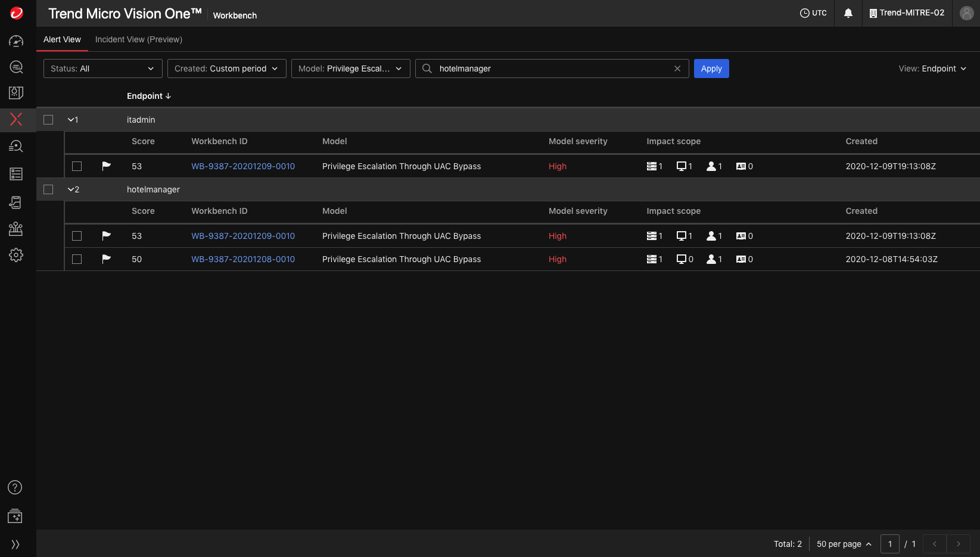Collapse the hotelmanager endpoint group
Image resolution: width=980 pixels, height=557 pixels.
click(x=71, y=189)
